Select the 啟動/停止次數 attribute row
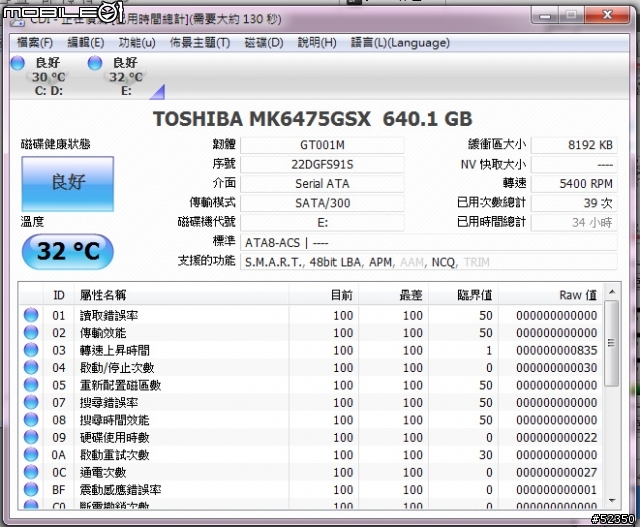This screenshot has height=527, width=640. click(311, 367)
